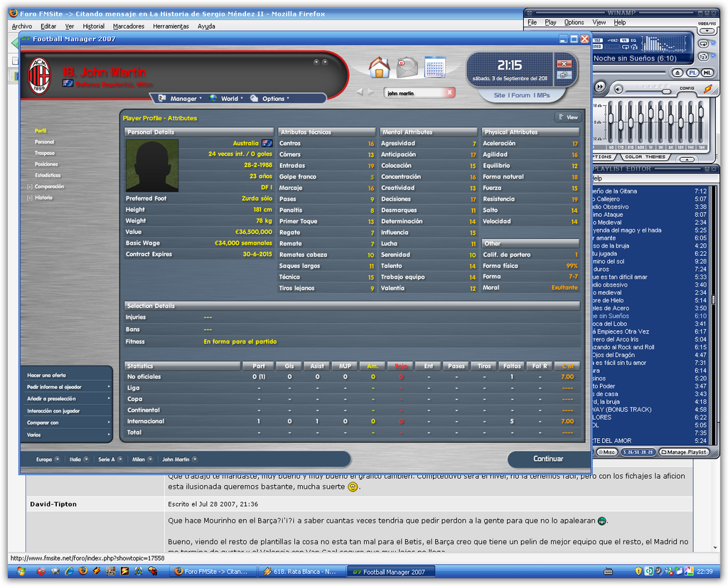The image size is (728, 586).
Task: Open the Football Manager home screen icon
Action: click(380, 68)
